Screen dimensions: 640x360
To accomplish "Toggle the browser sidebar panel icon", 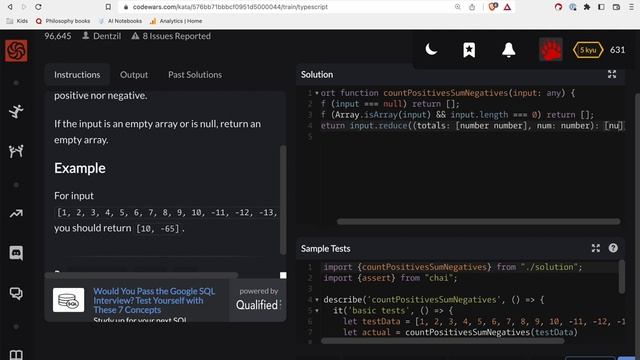I will click(x=601, y=7).
